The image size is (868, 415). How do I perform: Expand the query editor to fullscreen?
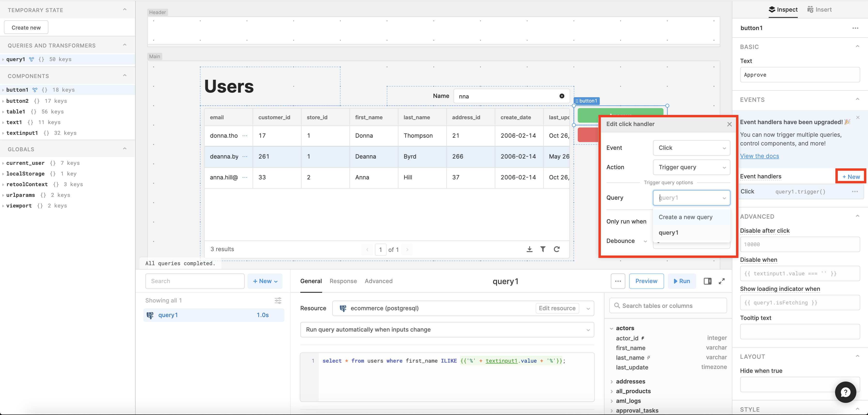[x=721, y=281]
